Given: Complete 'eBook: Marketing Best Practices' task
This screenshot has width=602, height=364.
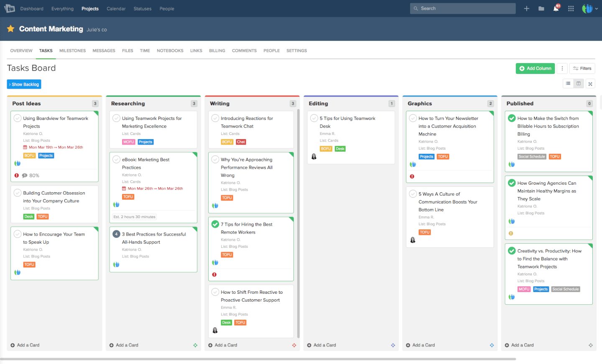Looking at the screenshot, I should [x=117, y=159].
